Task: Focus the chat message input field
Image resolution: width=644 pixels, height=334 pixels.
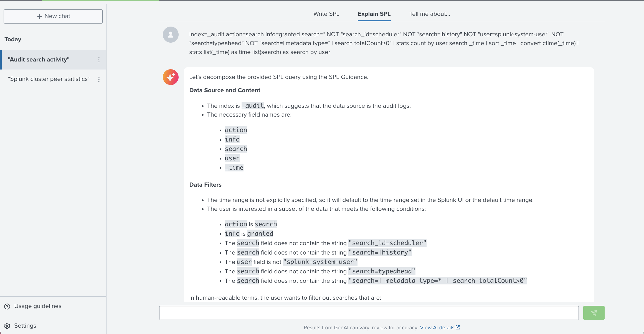Action: 369,313
